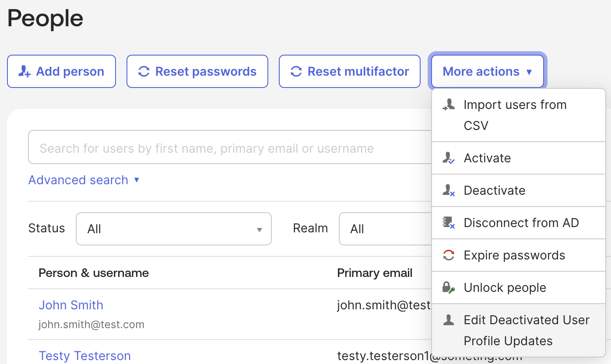Image resolution: width=611 pixels, height=364 pixels.
Task: Open the Status filter dropdown
Action: (174, 229)
